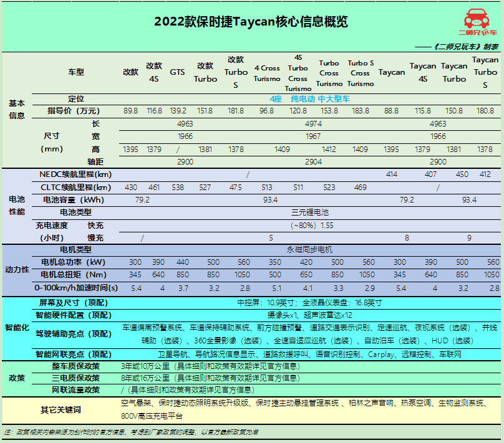Select the 车型 header label

tap(76, 72)
